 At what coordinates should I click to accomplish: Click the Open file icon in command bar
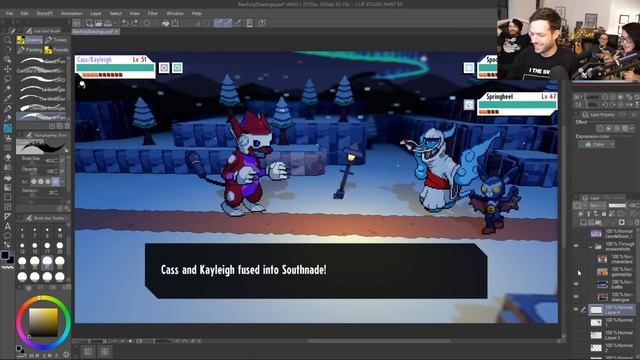tap(98, 23)
